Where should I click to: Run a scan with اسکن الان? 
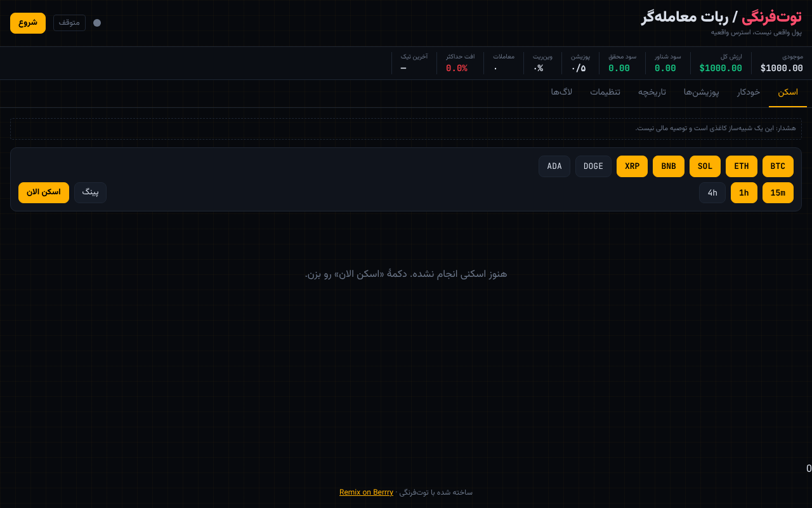[44, 192]
